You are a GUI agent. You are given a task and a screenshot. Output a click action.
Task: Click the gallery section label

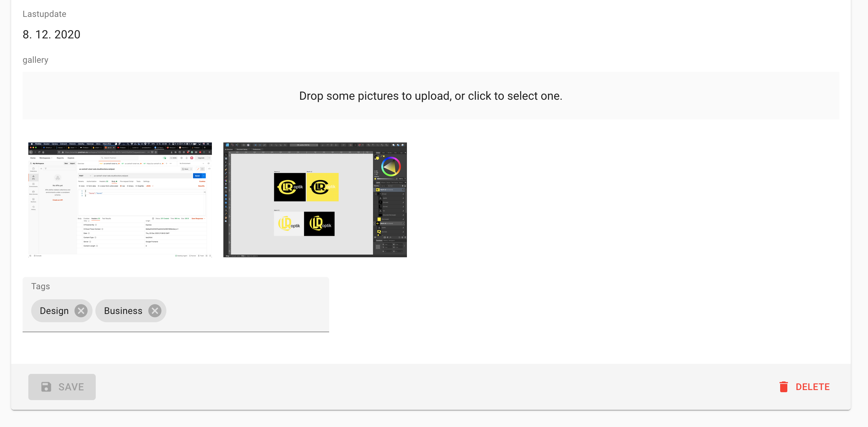pyautogui.click(x=35, y=60)
